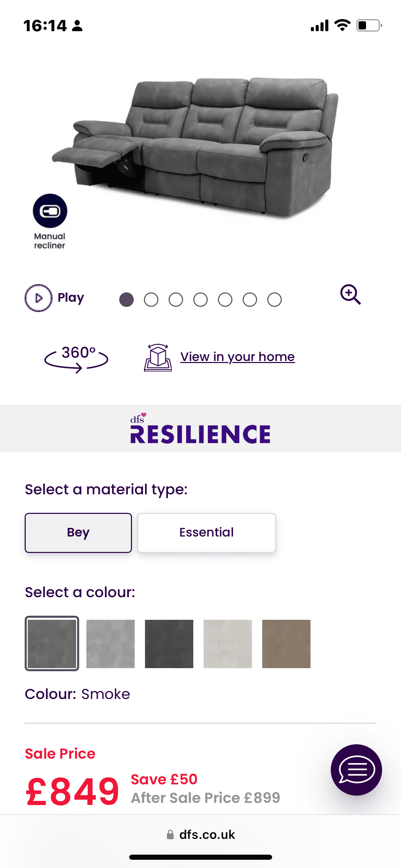Pick the selected Smoke colour swatch
This screenshot has width=401, height=868.
click(x=52, y=643)
